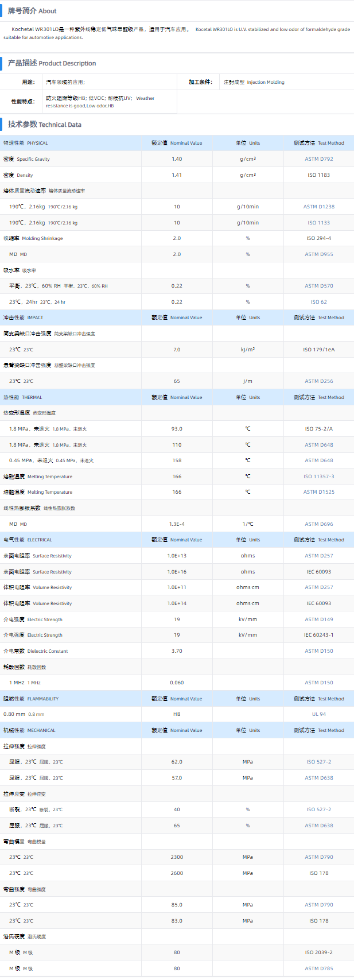Click the ISO 11357-3 melting temperature link
The height and width of the screenshot is (980, 354).
pos(318,477)
